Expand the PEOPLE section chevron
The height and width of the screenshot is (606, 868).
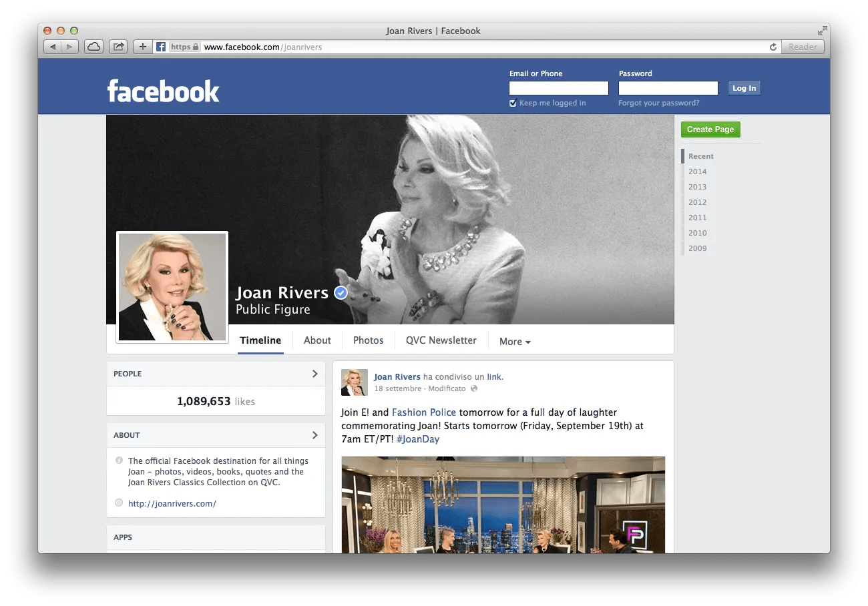click(315, 374)
